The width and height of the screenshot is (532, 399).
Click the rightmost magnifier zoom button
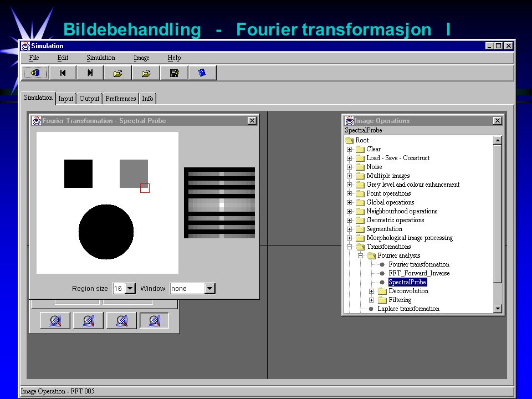coord(155,321)
